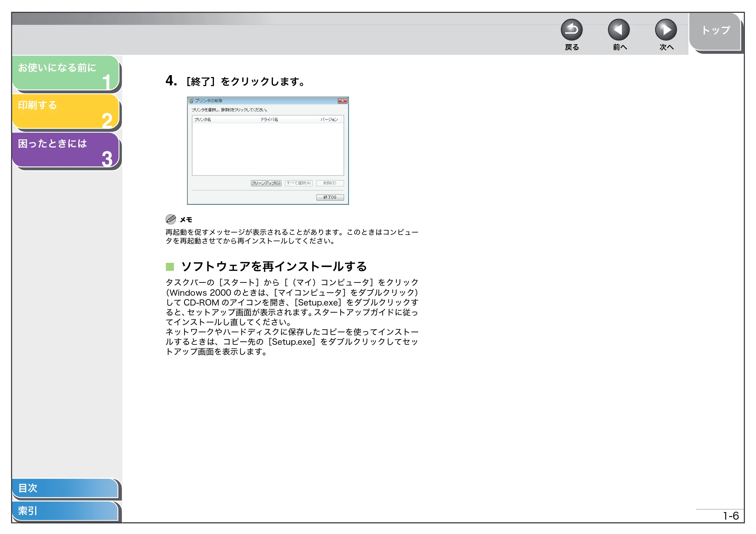Click すべて選択(A) button in dialog
This screenshot has height=534, width=756.
click(x=299, y=183)
